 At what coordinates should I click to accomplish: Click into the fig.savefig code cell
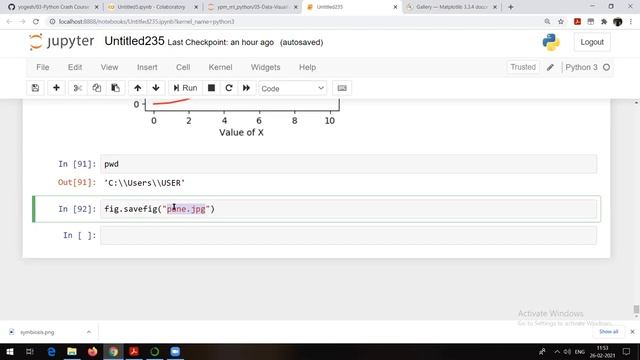pyautogui.click(x=349, y=209)
